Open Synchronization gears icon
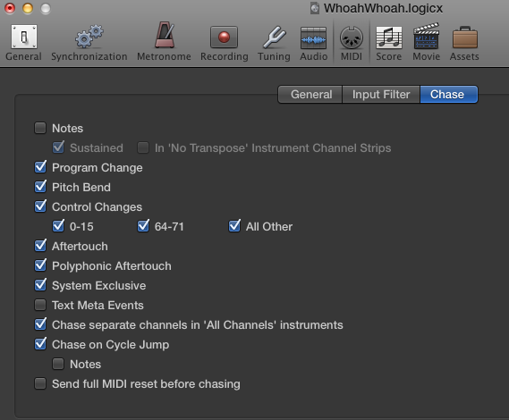The height and width of the screenshot is (420, 509). 89,36
